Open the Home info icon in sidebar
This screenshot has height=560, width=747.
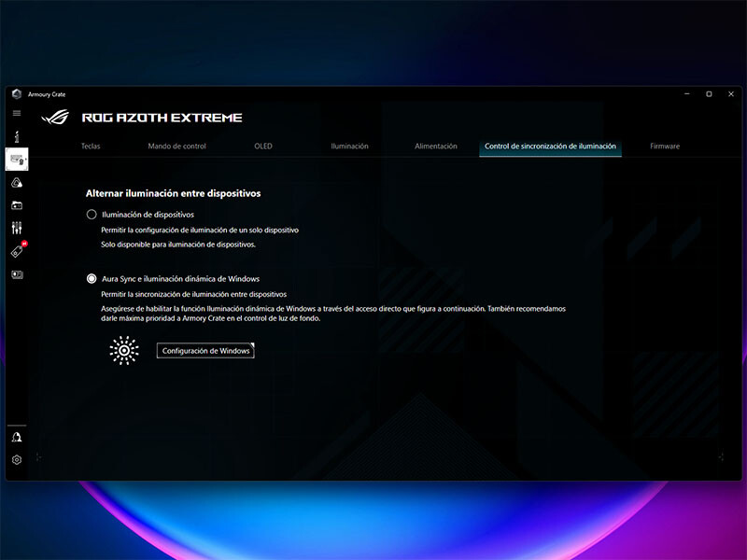(x=17, y=136)
